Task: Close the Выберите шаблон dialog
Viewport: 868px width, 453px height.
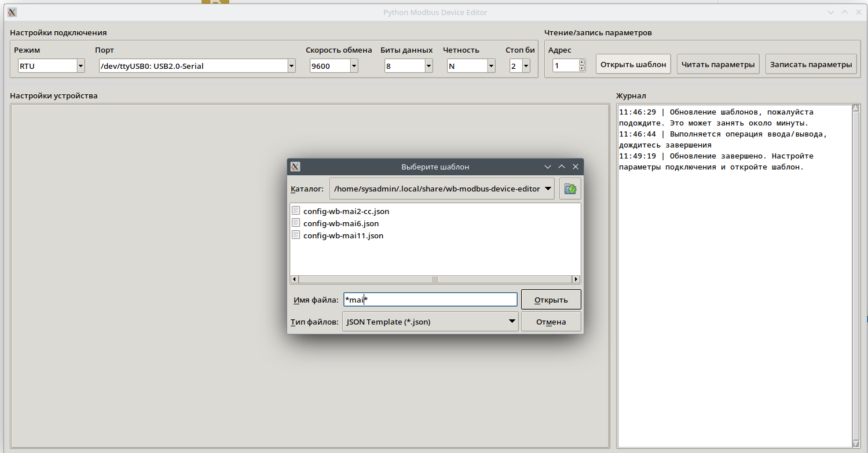Action: pos(576,167)
